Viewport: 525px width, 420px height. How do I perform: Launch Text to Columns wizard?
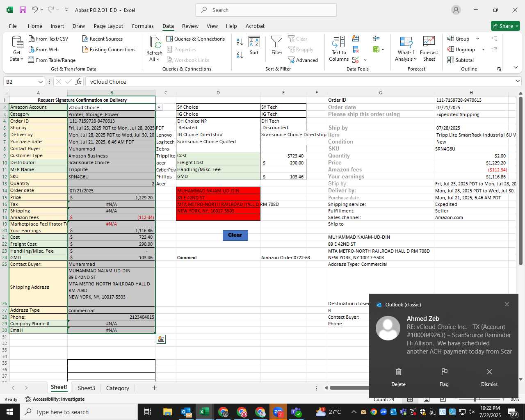(339, 48)
